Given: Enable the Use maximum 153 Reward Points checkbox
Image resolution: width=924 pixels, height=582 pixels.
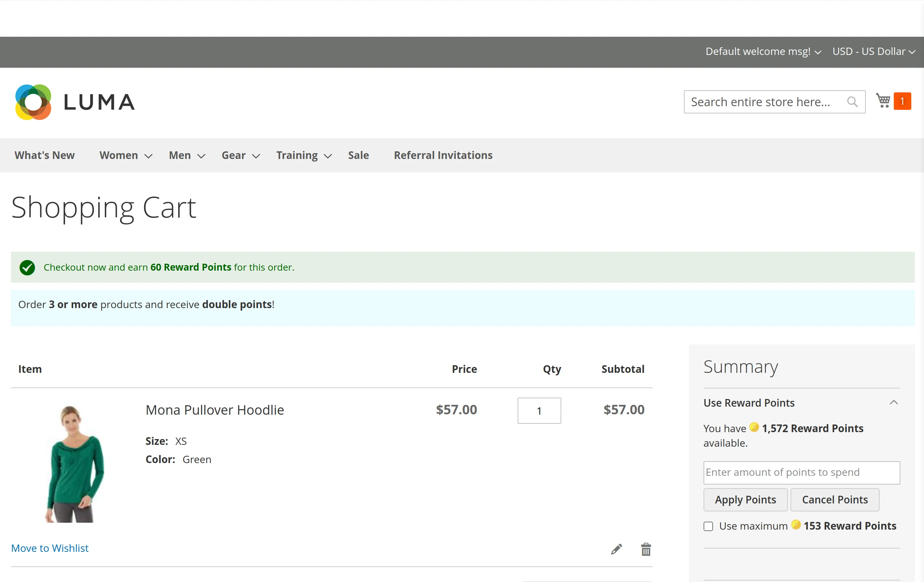Looking at the screenshot, I should 708,526.
